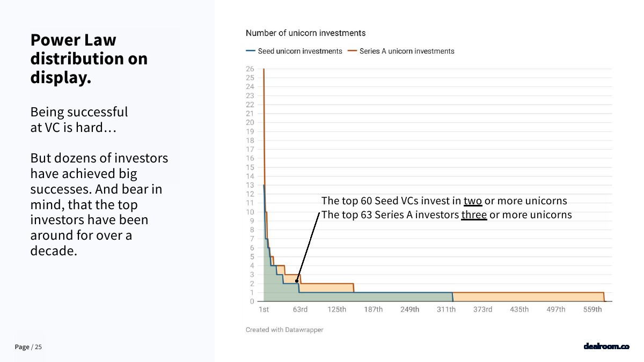Screen dimensions: 644x362
Task: Click the 63rd x-axis label
Action: [x=300, y=309]
